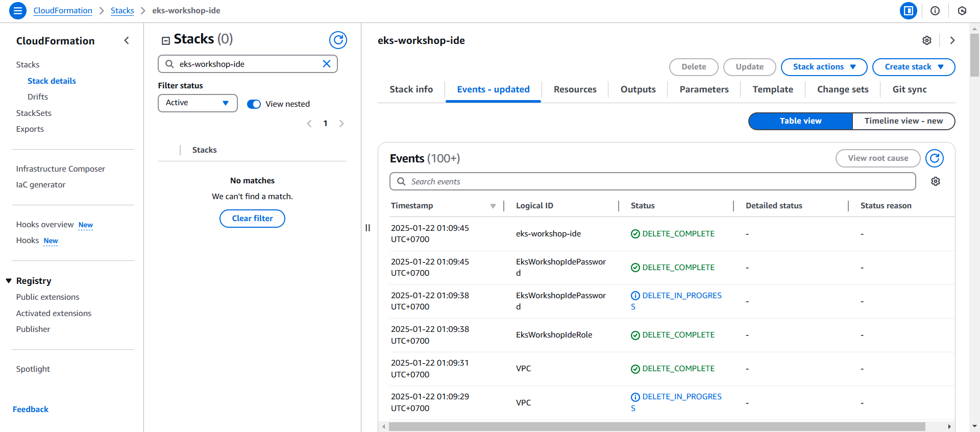980x432 pixels.
Task: Open StackSets in side navigation
Action: tap(34, 113)
